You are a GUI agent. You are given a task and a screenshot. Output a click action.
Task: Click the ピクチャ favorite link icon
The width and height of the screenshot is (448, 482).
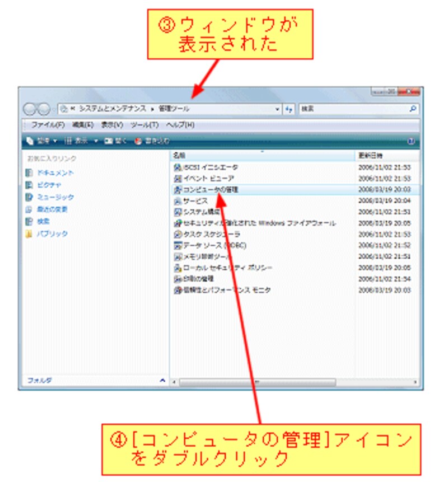click(29, 185)
